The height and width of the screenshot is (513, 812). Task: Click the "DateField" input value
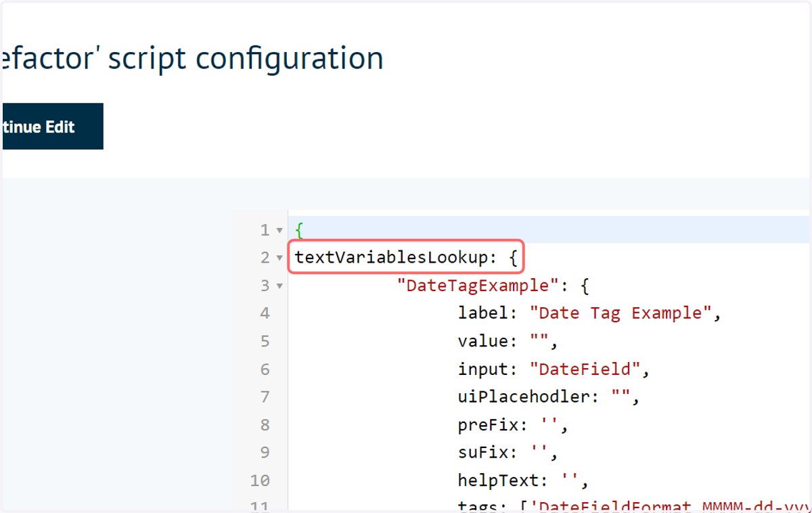(585, 369)
